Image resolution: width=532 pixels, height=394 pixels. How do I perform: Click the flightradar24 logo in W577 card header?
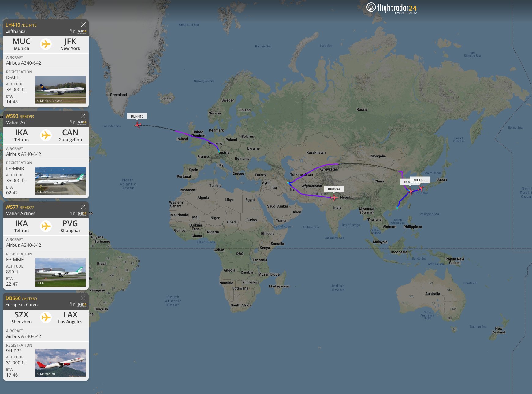pyautogui.click(x=78, y=213)
